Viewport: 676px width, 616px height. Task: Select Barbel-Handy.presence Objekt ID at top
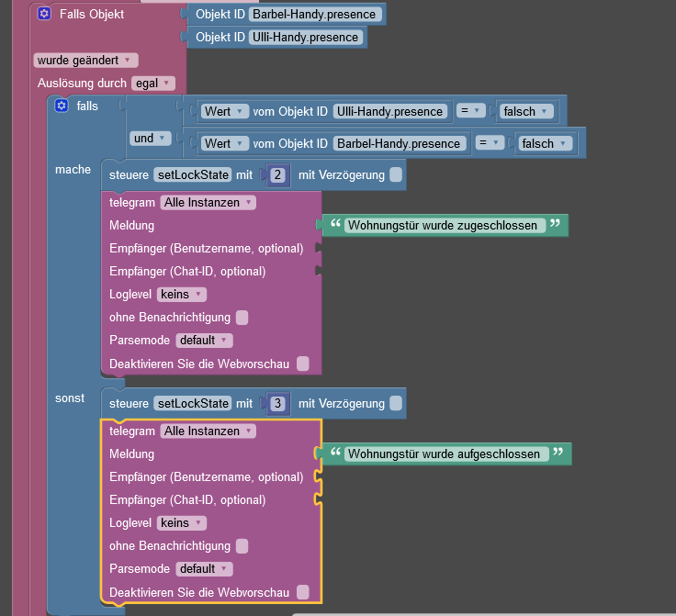tap(314, 14)
